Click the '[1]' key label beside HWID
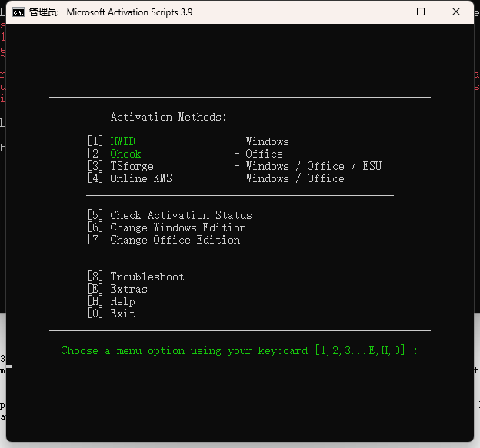The height and width of the screenshot is (448, 480). [x=95, y=141]
